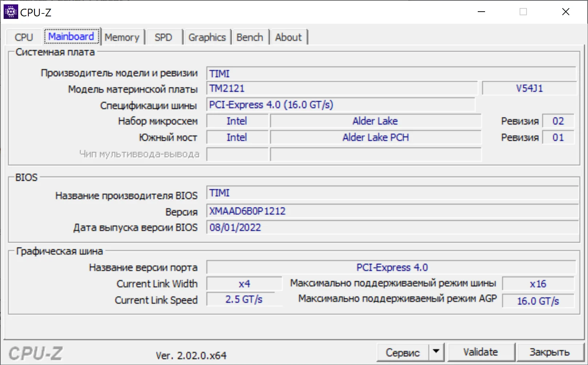588x365 pixels.
Task: Click the Спецификации шины label
Action: pyautogui.click(x=148, y=105)
